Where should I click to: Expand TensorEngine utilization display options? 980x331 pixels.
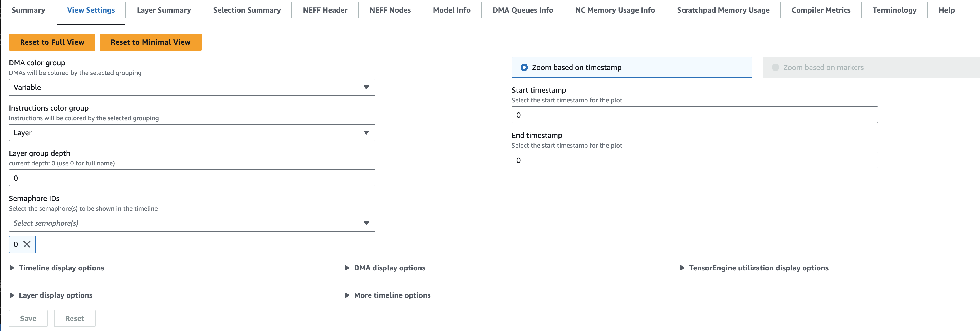click(759, 268)
